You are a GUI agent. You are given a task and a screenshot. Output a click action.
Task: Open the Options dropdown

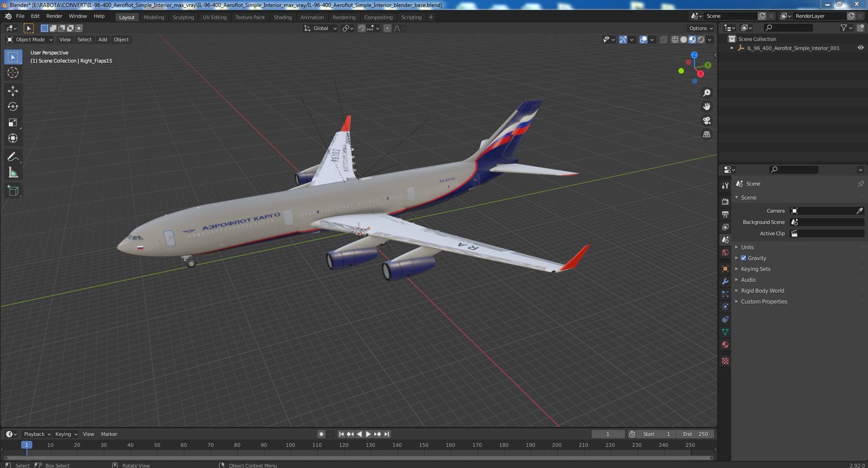(701, 28)
